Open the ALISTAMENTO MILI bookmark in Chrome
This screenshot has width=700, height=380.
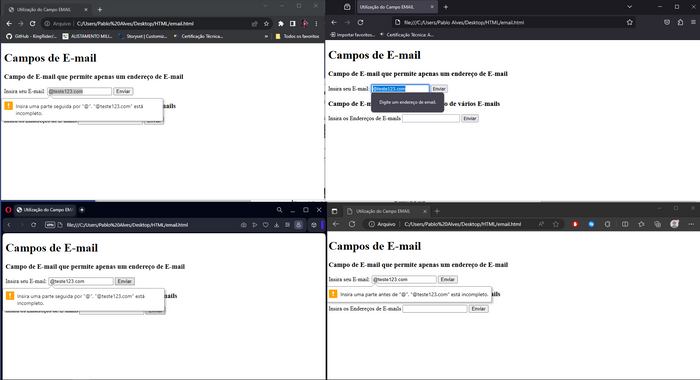point(88,36)
